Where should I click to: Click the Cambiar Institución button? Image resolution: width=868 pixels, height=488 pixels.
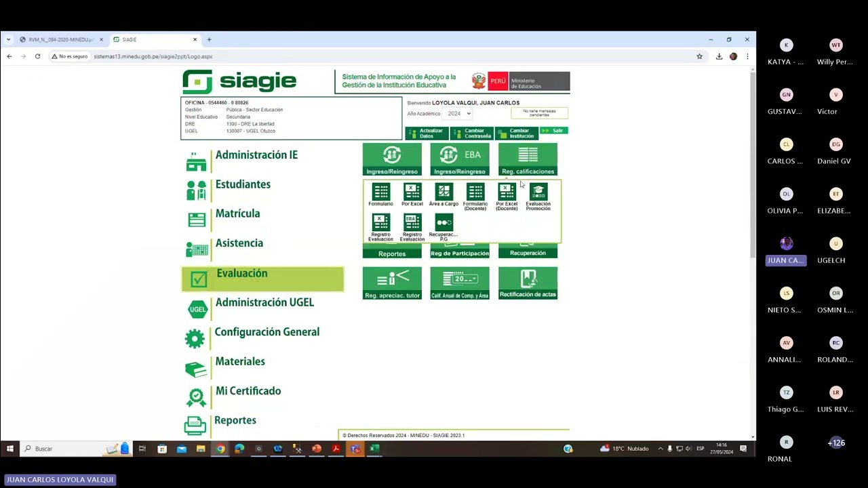[516, 133]
